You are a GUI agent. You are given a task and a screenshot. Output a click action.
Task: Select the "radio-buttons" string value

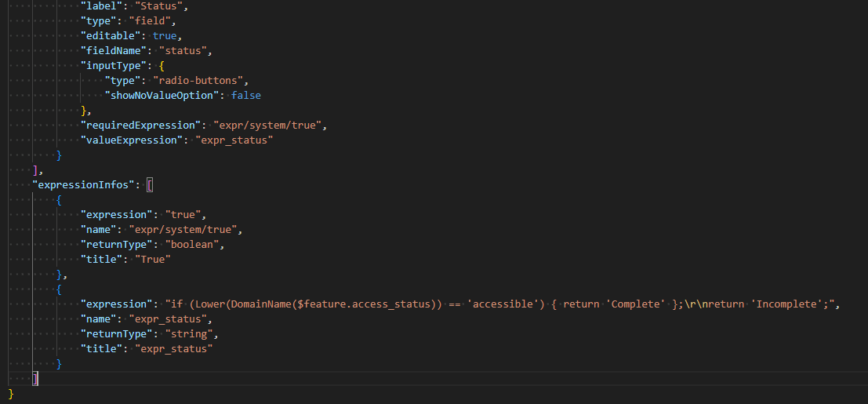pyautogui.click(x=200, y=81)
